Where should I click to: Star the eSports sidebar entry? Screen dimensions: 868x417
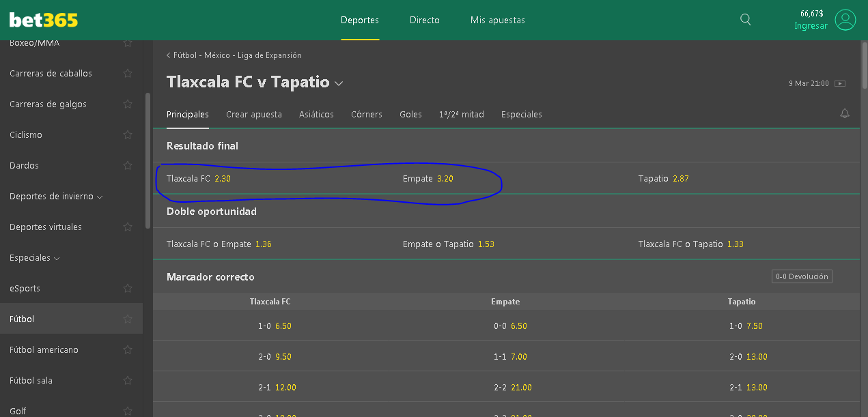click(x=128, y=288)
